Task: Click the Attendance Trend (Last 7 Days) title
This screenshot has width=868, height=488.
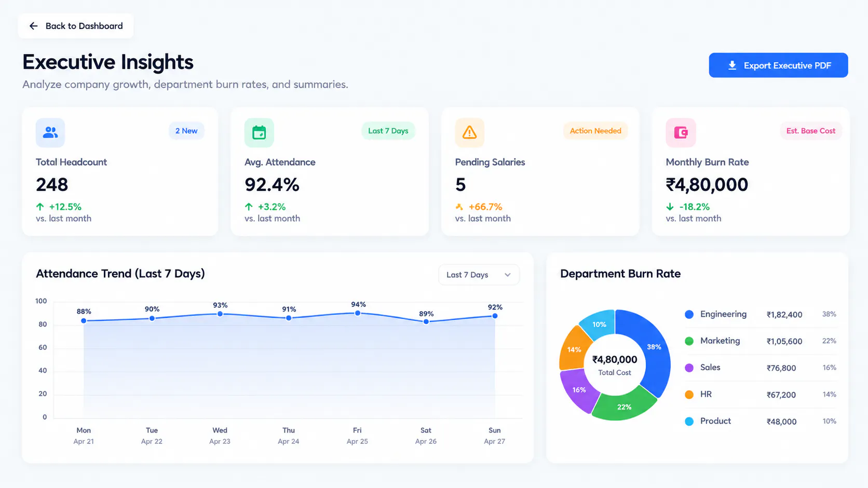Action: click(120, 274)
